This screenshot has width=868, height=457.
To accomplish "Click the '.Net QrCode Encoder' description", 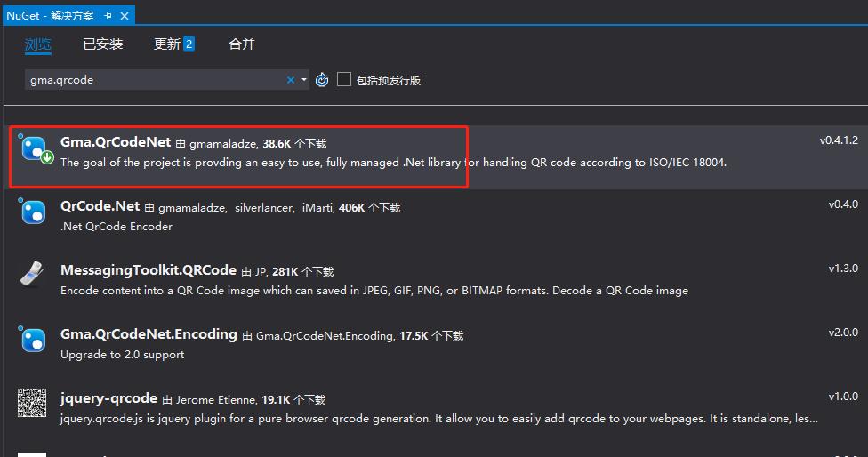I will pyautogui.click(x=117, y=227).
